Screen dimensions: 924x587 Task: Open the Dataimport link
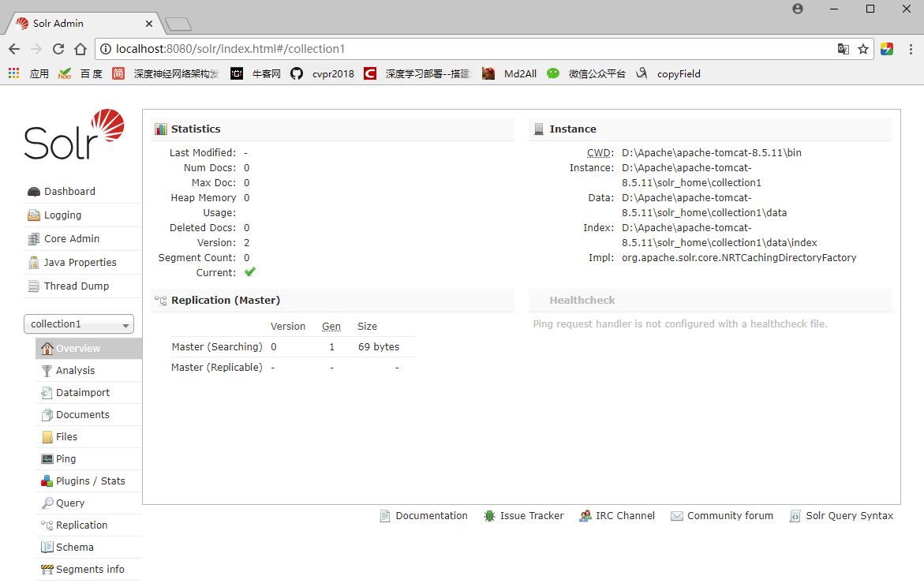pyautogui.click(x=83, y=392)
